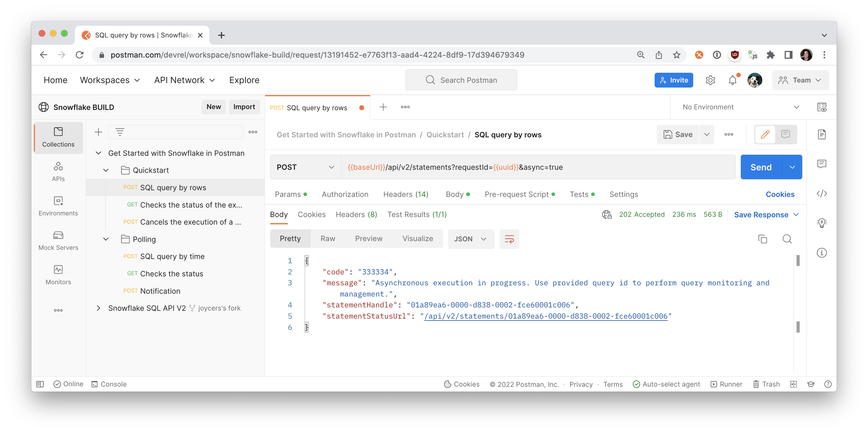This screenshot has height=433, width=868.
Task: Open Mock Servers in the sidebar
Action: point(58,240)
